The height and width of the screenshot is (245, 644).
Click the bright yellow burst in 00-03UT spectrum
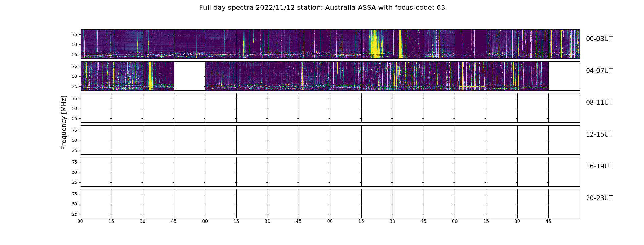pyautogui.click(x=375, y=44)
